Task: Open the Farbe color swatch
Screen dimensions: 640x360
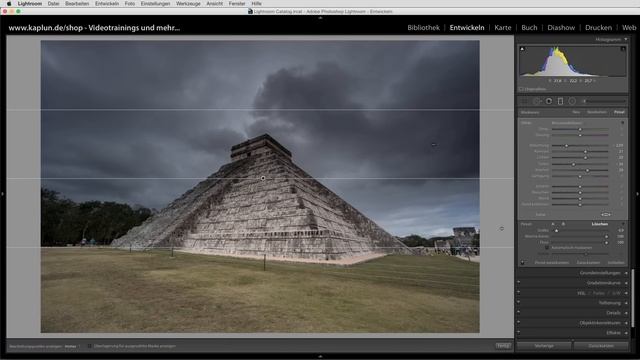Action: point(606,214)
